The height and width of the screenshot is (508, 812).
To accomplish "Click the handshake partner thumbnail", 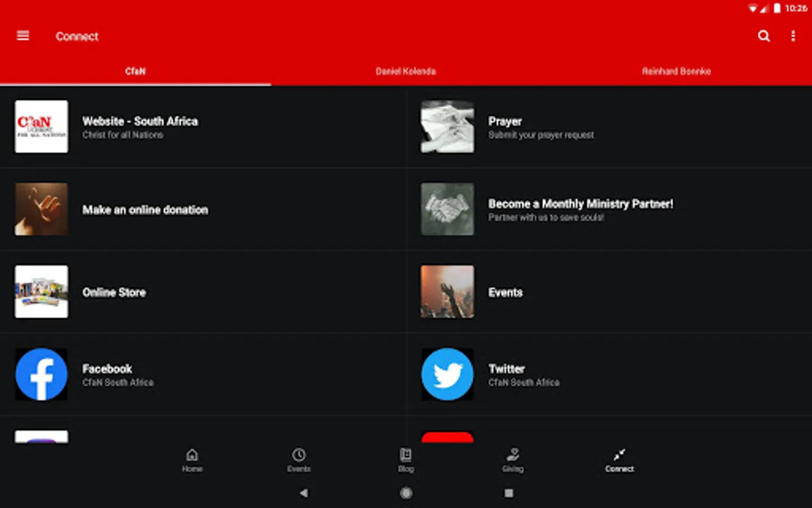I will pyautogui.click(x=448, y=209).
